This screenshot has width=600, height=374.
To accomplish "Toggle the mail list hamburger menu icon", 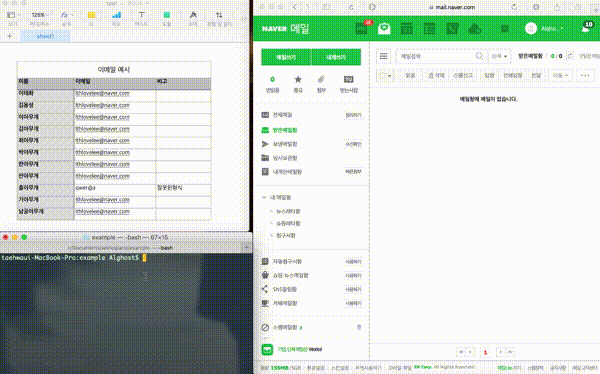I will (x=383, y=56).
